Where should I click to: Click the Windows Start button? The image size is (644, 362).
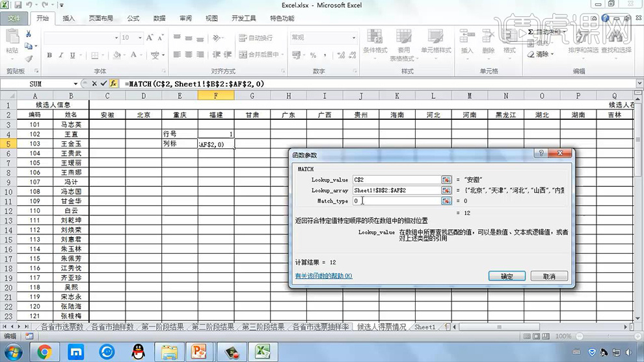coord(13,352)
